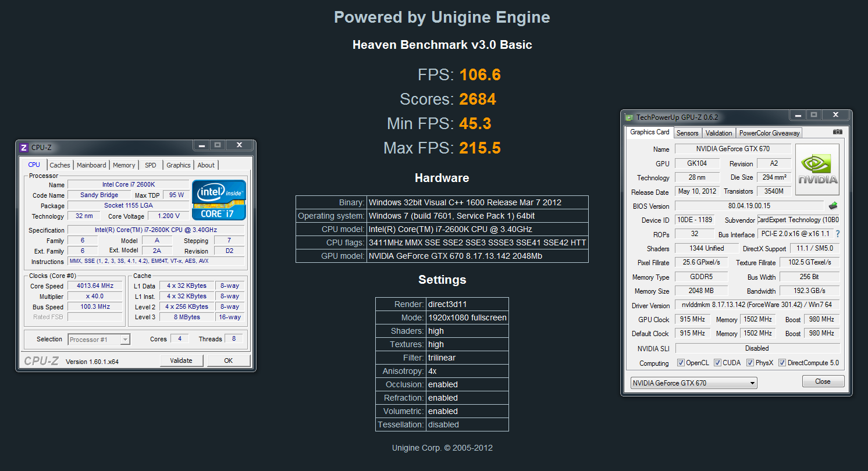Viewport: 868px width, 471px height.
Task: Click the GPU-Z camera screenshot icon
Action: [837, 132]
